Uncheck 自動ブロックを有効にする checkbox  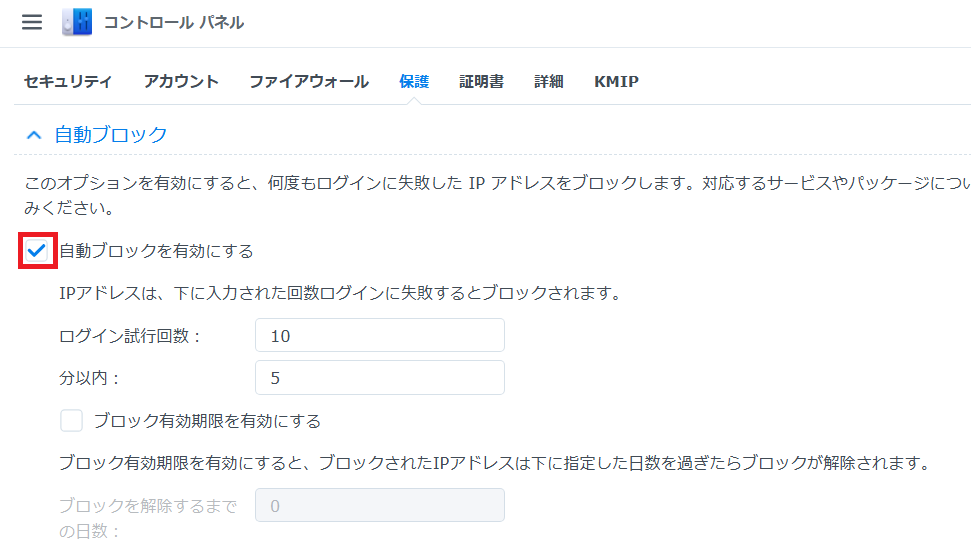point(37,251)
